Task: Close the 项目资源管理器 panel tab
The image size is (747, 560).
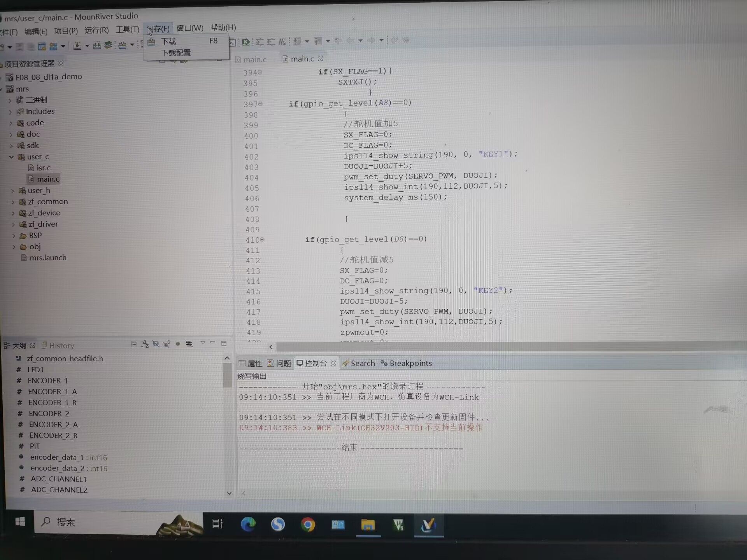Action: 61,63
